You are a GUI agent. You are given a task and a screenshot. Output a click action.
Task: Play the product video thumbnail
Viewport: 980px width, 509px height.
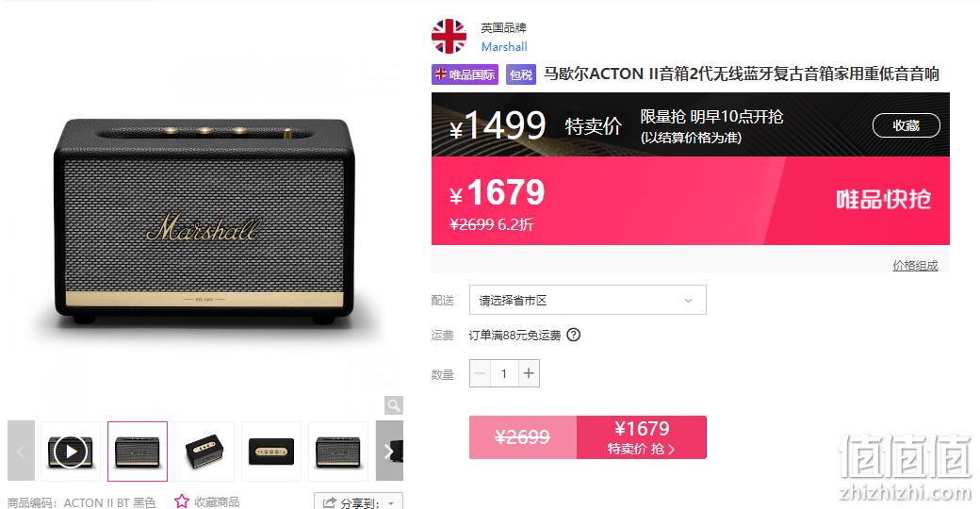tap(70, 452)
